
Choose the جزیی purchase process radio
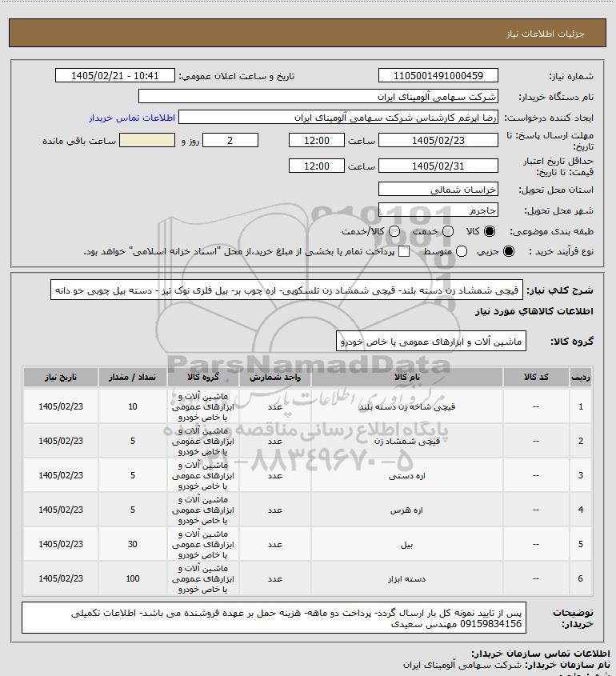(509, 251)
